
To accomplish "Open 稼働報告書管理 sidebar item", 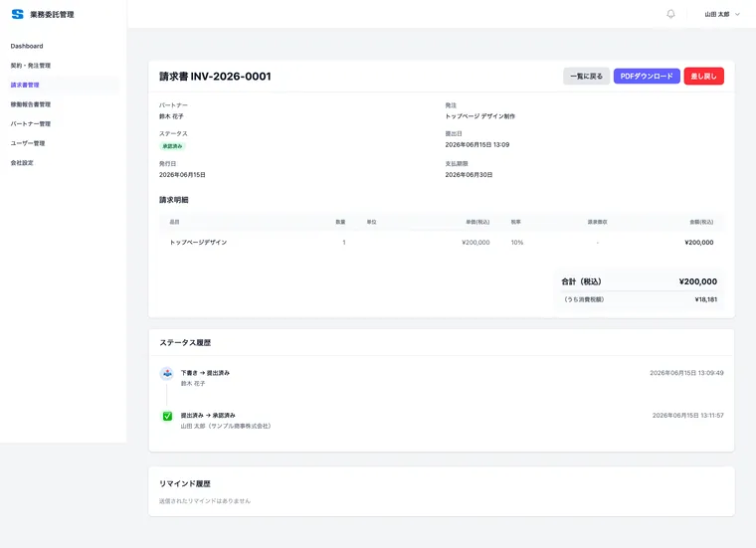I will (x=31, y=104).
